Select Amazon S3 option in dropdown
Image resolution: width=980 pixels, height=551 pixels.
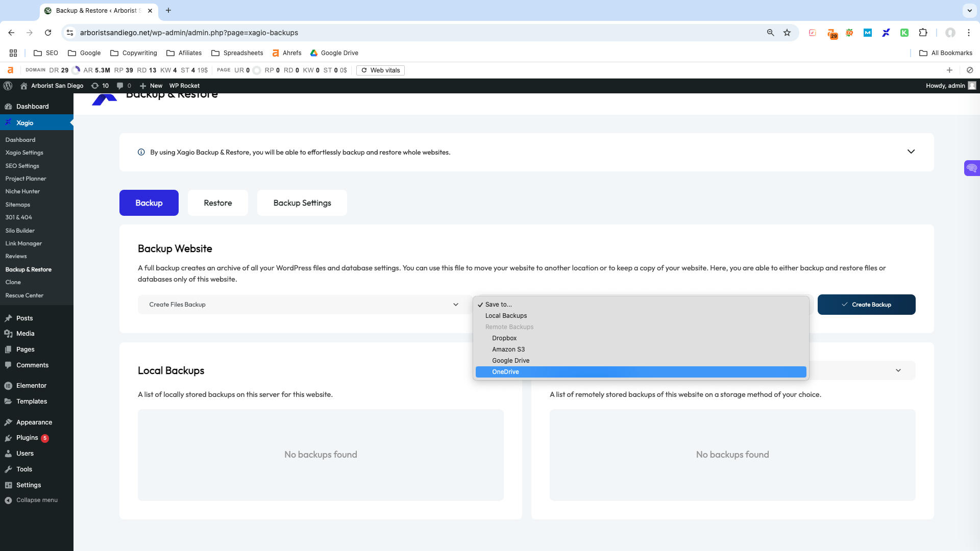641,349
